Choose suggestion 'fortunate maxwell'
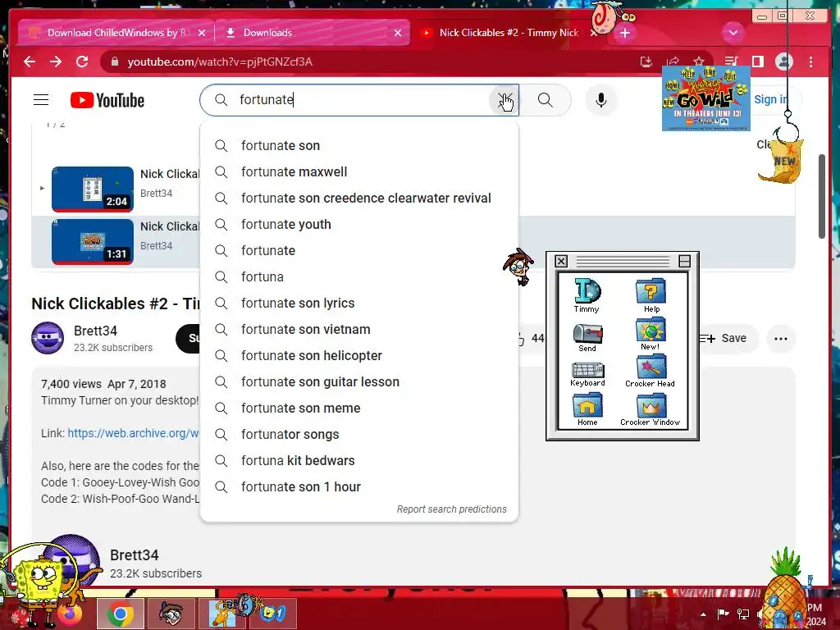 [x=359, y=172]
